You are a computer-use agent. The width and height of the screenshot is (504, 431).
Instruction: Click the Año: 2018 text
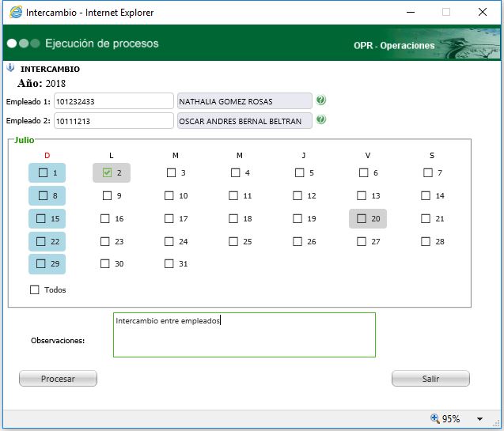tap(41, 83)
